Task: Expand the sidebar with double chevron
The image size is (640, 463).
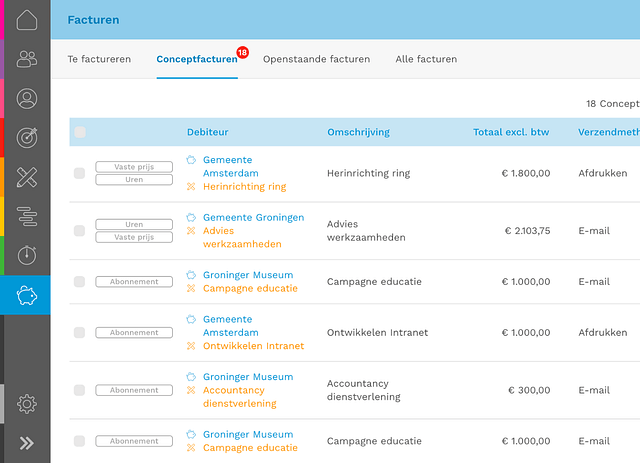Action: [27, 443]
